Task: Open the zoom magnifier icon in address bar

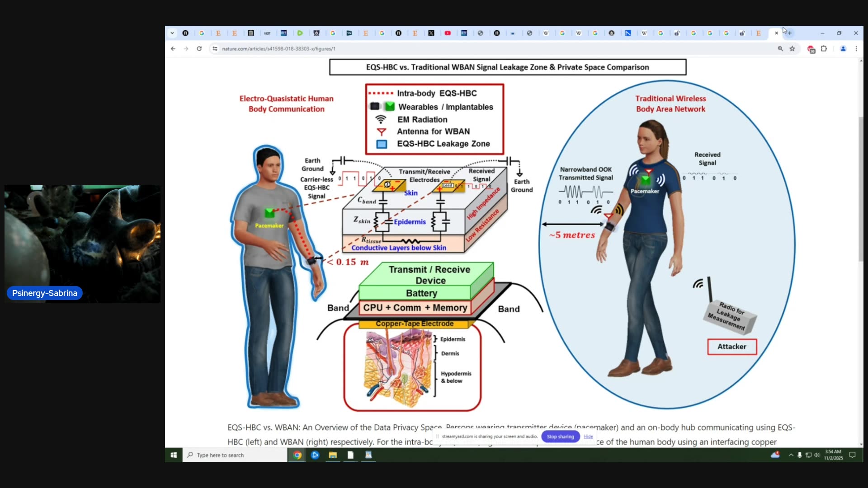Action: [780, 49]
